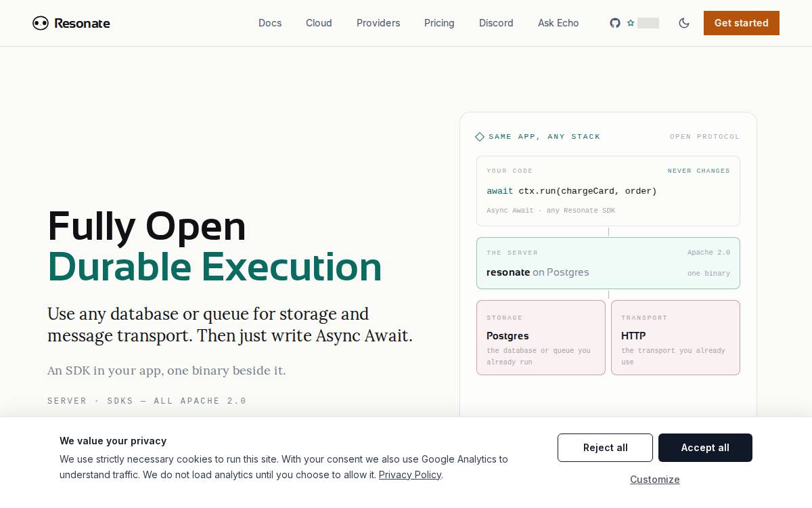Click the 'one binary' text
This screenshot has width=812, height=508.
[708, 274]
